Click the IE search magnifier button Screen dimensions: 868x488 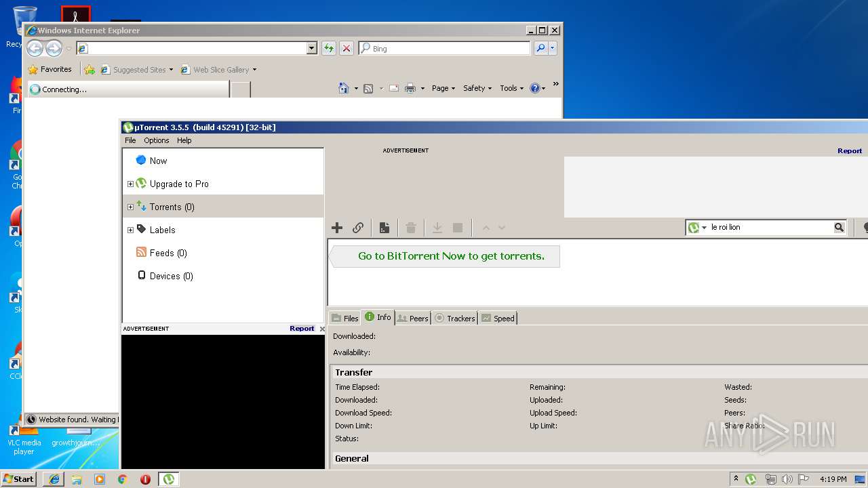tap(540, 48)
